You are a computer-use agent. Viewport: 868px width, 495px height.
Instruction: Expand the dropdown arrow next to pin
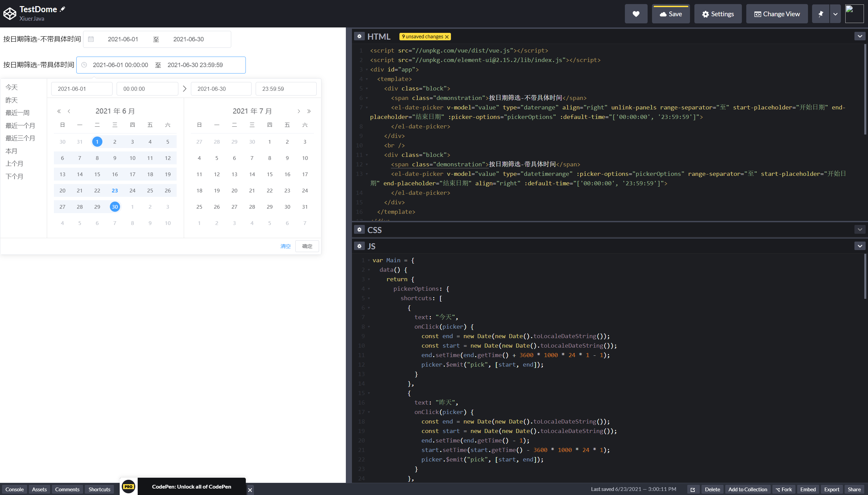[835, 14]
